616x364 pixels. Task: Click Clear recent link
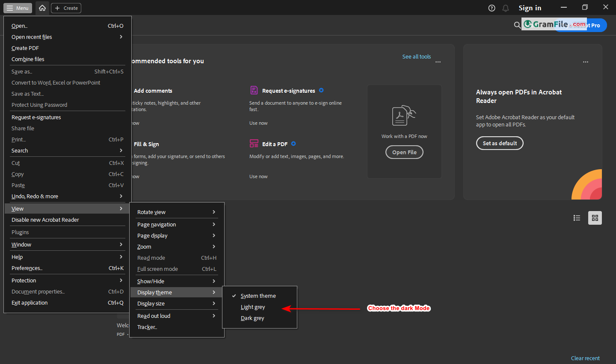pos(585,358)
